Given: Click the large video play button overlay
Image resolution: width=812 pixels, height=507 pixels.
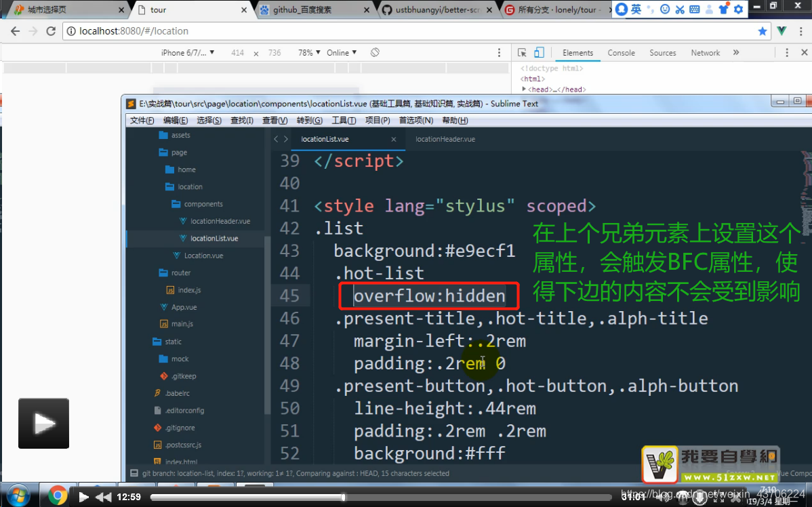Looking at the screenshot, I should coord(43,424).
